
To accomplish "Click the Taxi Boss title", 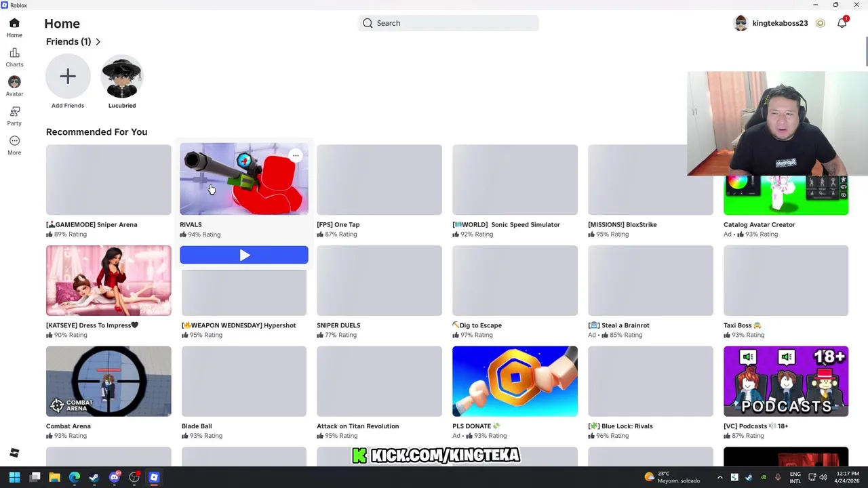I will click(x=743, y=325).
